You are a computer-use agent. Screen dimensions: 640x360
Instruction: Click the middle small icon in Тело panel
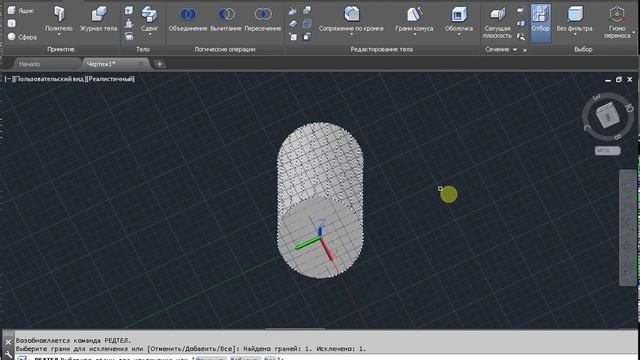(129, 24)
